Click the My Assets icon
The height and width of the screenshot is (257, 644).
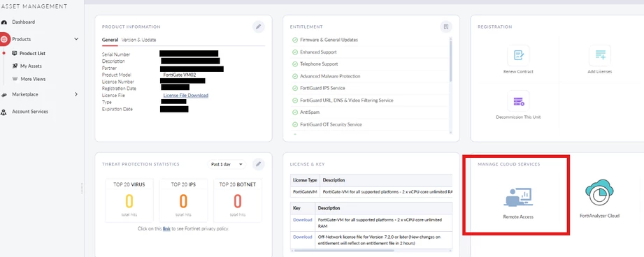pyautogui.click(x=15, y=66)
